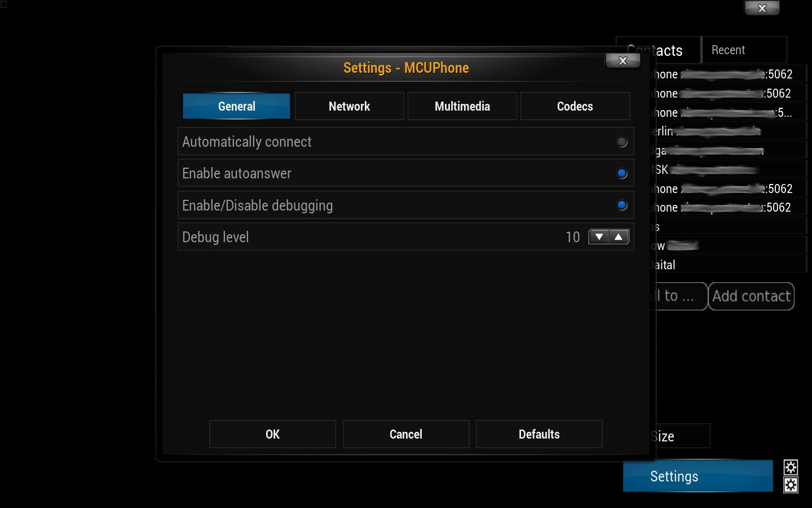Click Cancel in settings dialog
The width and height of the screenshot is (812, 508).
point(406,434)
